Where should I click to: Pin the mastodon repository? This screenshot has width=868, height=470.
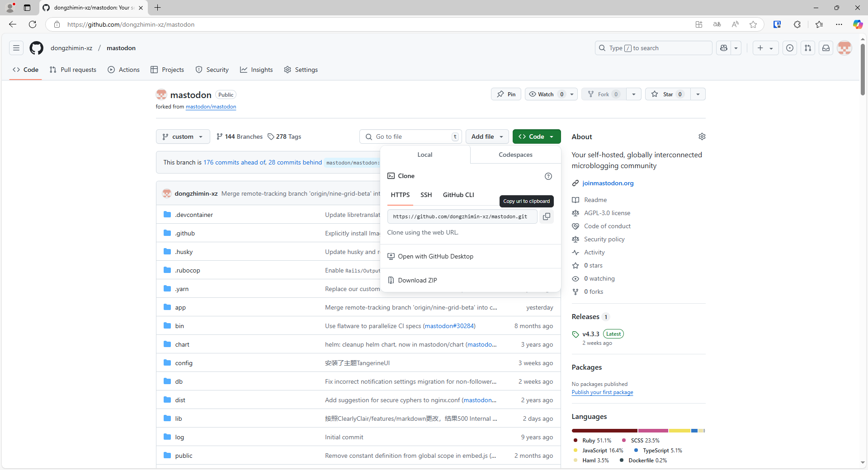tap(506, 94)
